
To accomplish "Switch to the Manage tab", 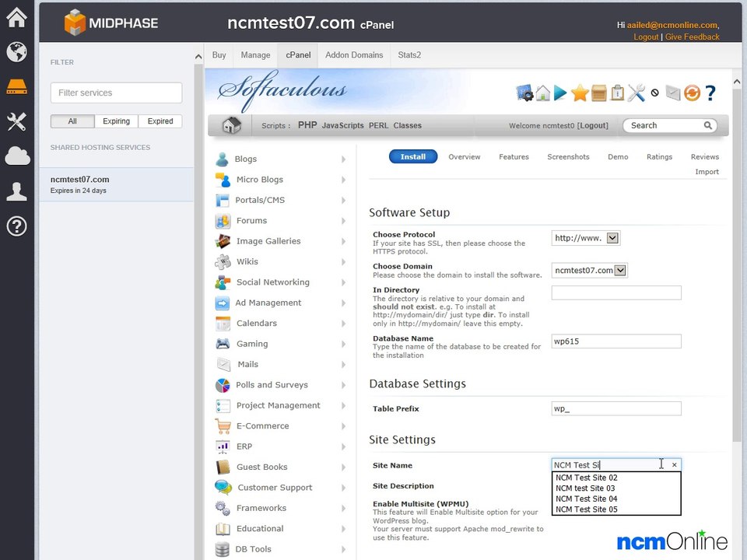I will 255,55.
